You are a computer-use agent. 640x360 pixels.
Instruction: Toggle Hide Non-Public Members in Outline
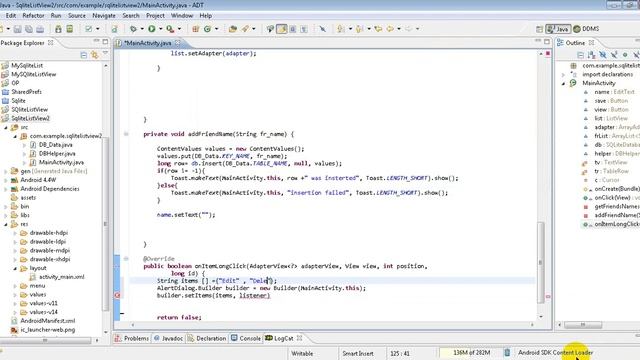(625, 55)
